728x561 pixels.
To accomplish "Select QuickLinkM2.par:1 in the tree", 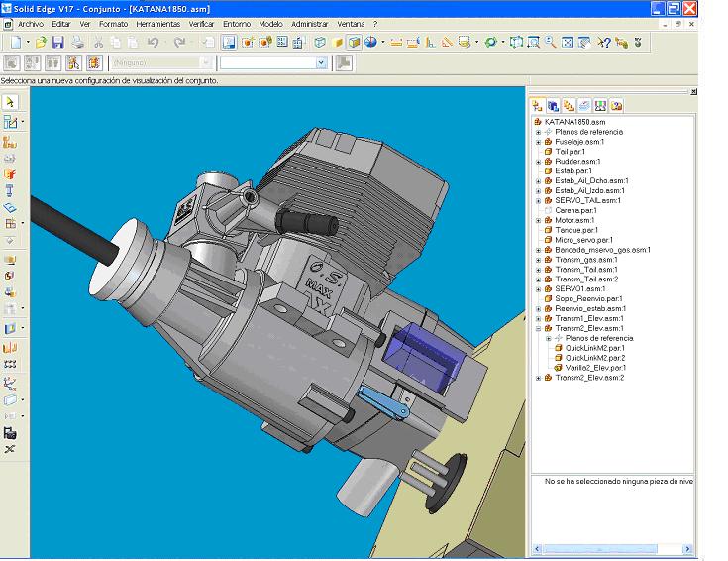I will click(594, 348).
